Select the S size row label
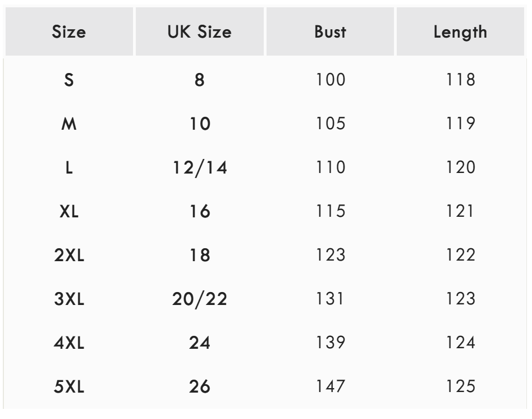This screenshot has width=532, height=419. click(x=68, y=80)
